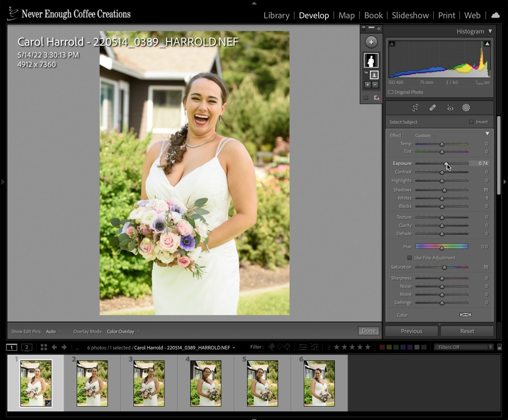Click the Saturation slider handle
This screenshot has height=420, width=508.
(x=445, y=268)
